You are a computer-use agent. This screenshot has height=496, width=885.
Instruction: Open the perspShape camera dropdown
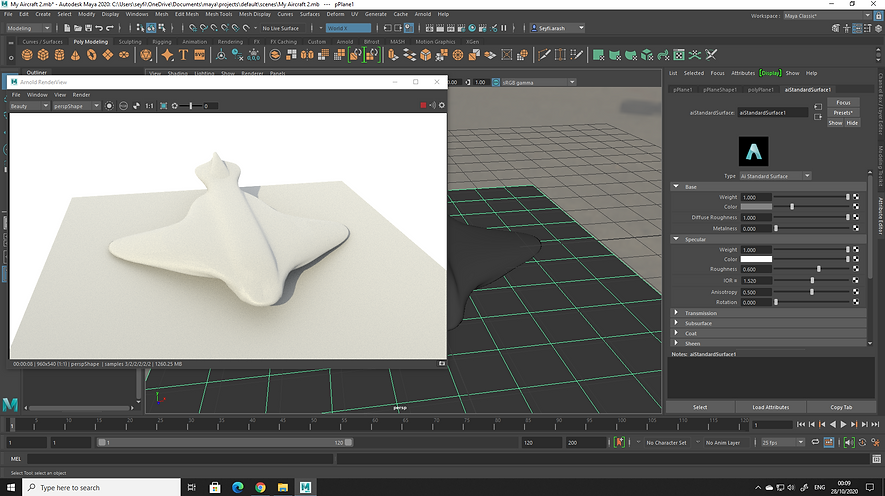coord(76,106)
